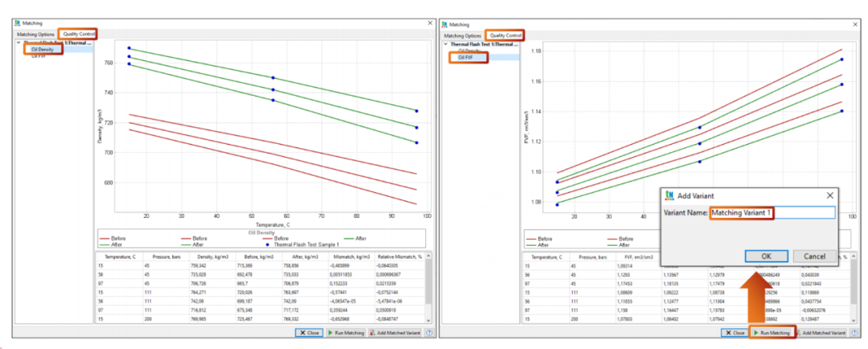
Task: Cancel the Add Variant dialog
Action: 814,256
